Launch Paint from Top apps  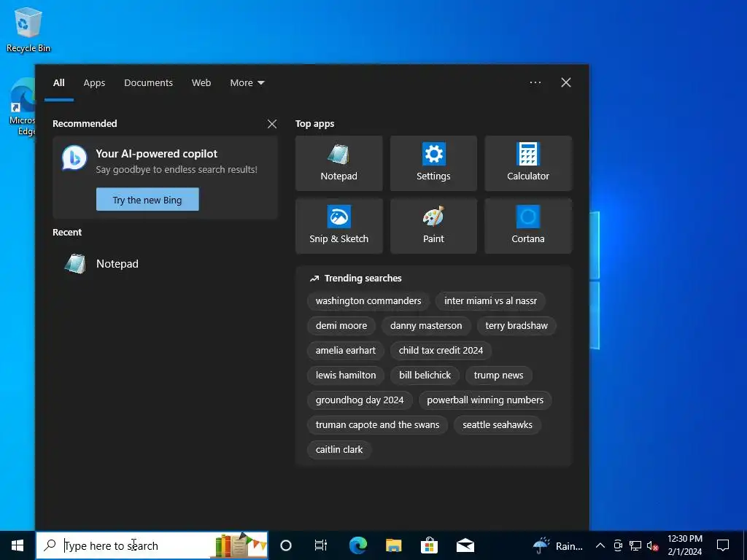(433, 226)
